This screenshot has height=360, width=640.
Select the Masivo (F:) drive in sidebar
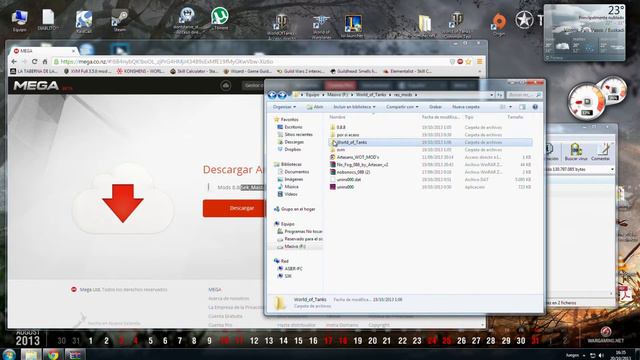tap(291, 247)
